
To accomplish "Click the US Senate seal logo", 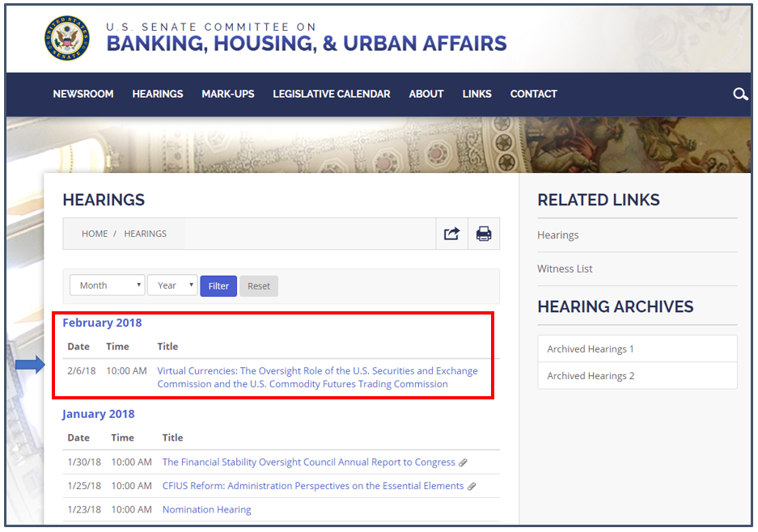I will coord(66,38).
